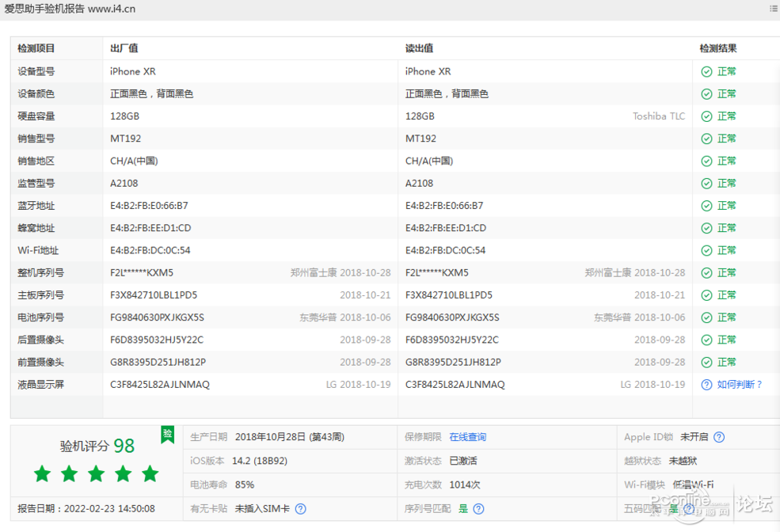Click the 生产日期 2018年10月28日 value

290,437
